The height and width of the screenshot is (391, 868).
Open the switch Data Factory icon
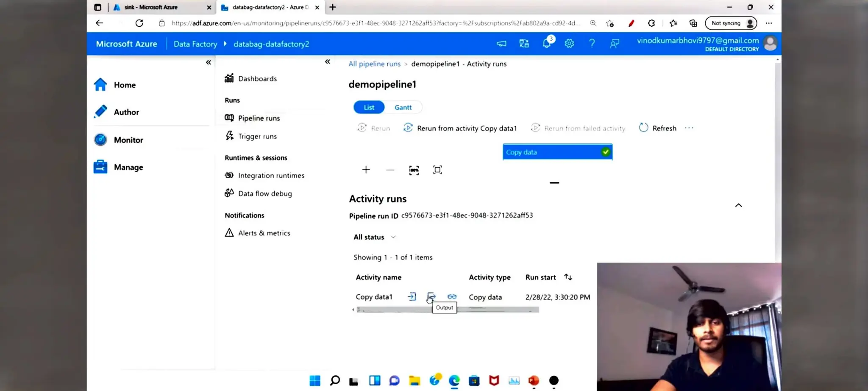click(524, 43)
